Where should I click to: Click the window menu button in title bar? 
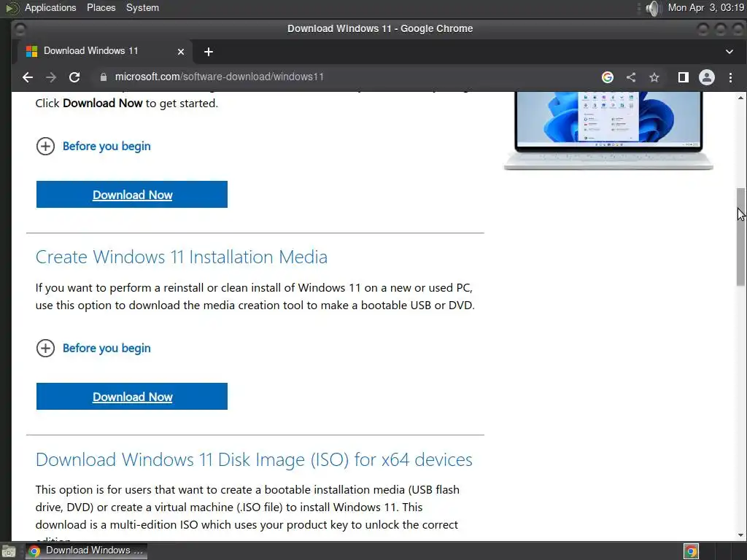(x=20, y=29)
